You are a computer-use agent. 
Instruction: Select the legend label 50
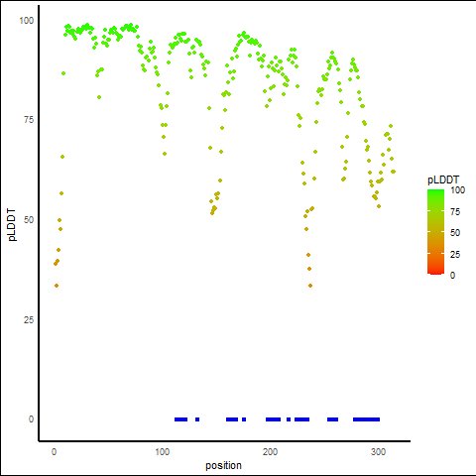pyautogui.click(x=455, y=233)
